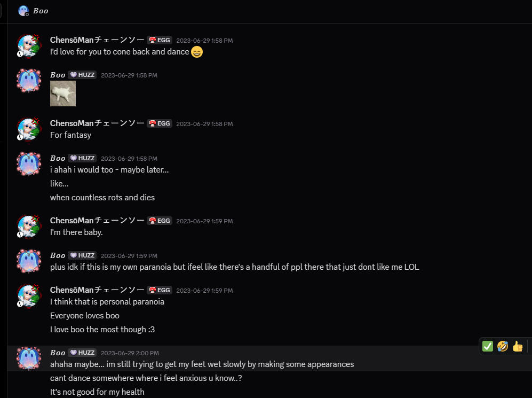
Task: Click the EGG tag on the "For fantasy" message
Action: (x=160, y=123)
